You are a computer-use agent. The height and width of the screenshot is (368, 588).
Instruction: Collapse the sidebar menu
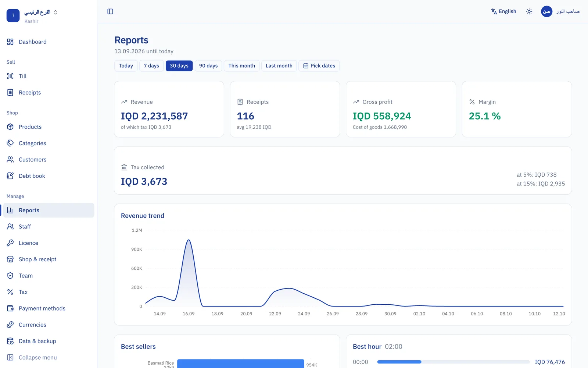[49, 357]
